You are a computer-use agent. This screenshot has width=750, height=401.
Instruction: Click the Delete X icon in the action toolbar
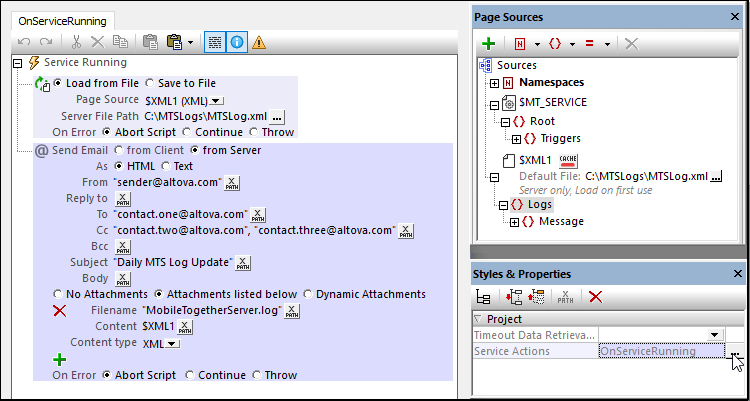tap(98, 42)
